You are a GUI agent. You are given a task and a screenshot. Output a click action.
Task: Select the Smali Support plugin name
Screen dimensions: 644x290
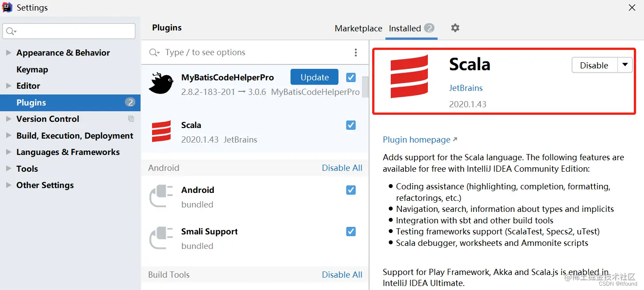click(210, 231)
